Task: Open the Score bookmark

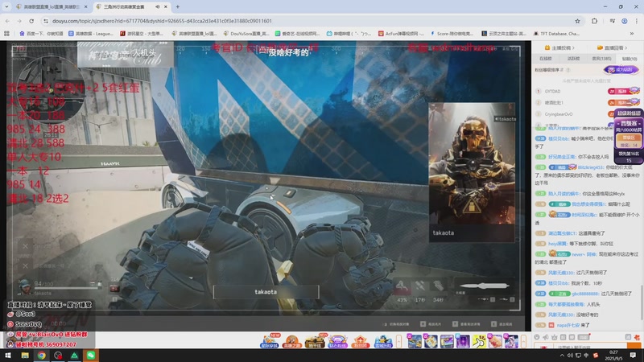Action: pyautogui.click(x=452, y=34)
